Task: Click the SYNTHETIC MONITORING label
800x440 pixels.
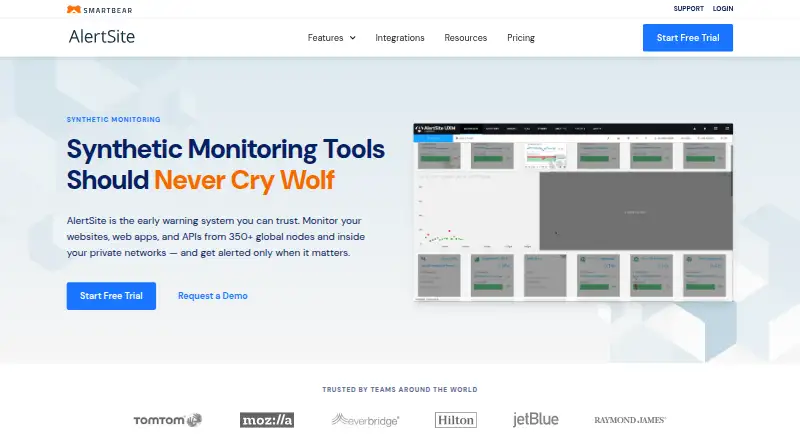Action: click(x=113, y=119)
